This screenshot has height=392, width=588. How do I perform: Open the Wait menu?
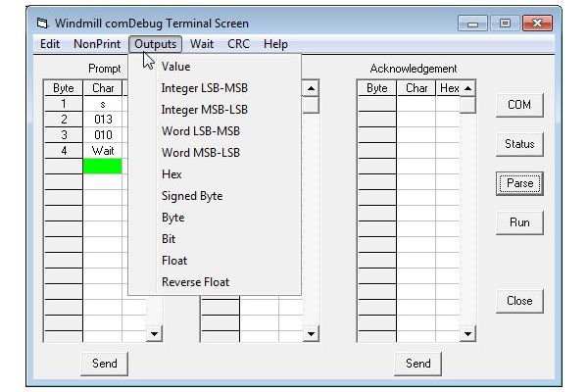202,44
